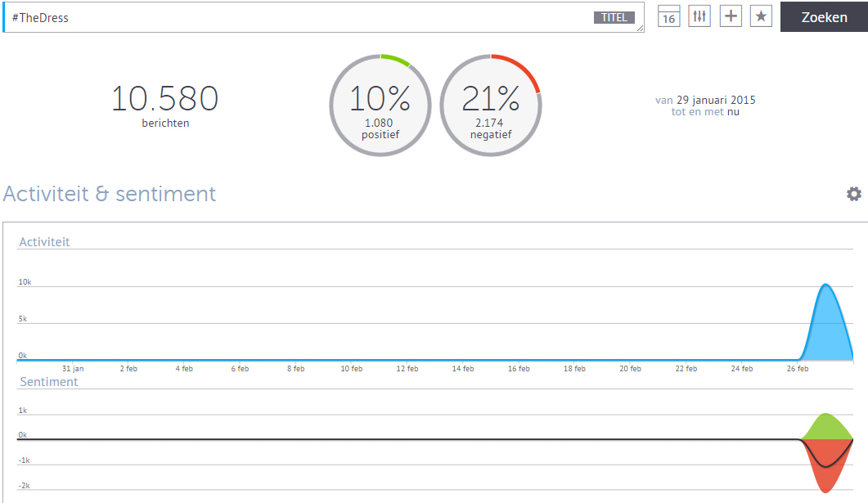Click the blue activity peak in Activiteit chart

(826, 324)
